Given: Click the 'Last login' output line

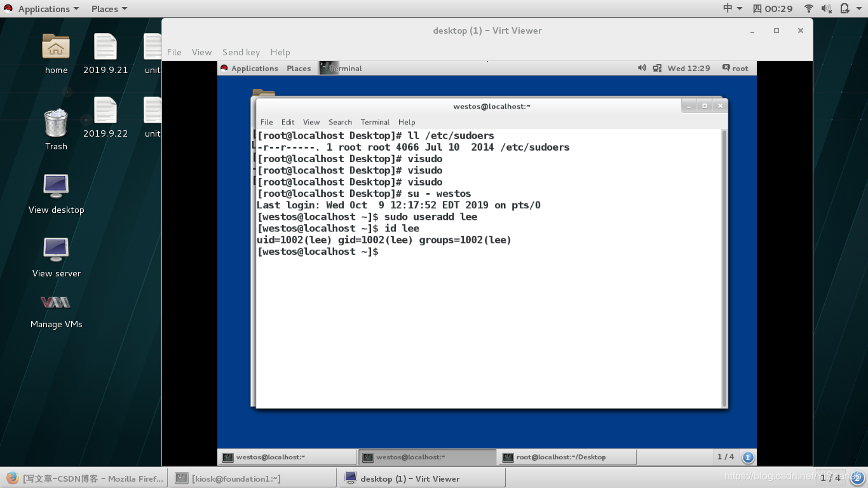Looking at the screenshot, I should (398, 205).
